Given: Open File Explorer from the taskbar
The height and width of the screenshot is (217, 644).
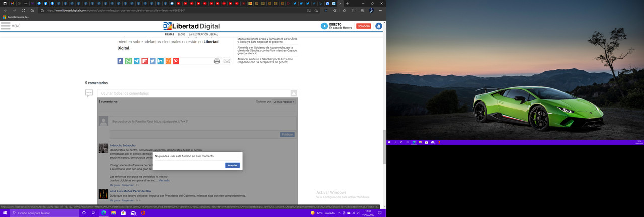Looking at the screenshot, I should 114,213.
